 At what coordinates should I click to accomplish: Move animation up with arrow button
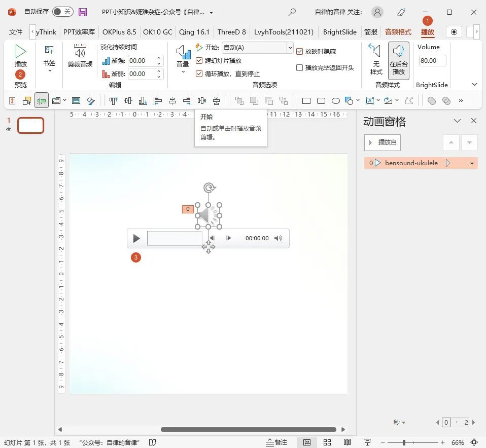click(x=451, y=142)
